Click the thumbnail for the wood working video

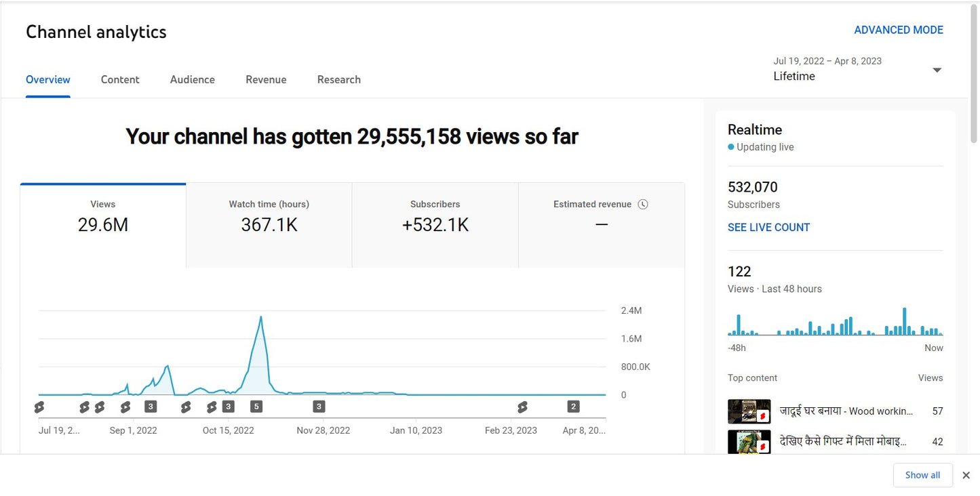749,411
